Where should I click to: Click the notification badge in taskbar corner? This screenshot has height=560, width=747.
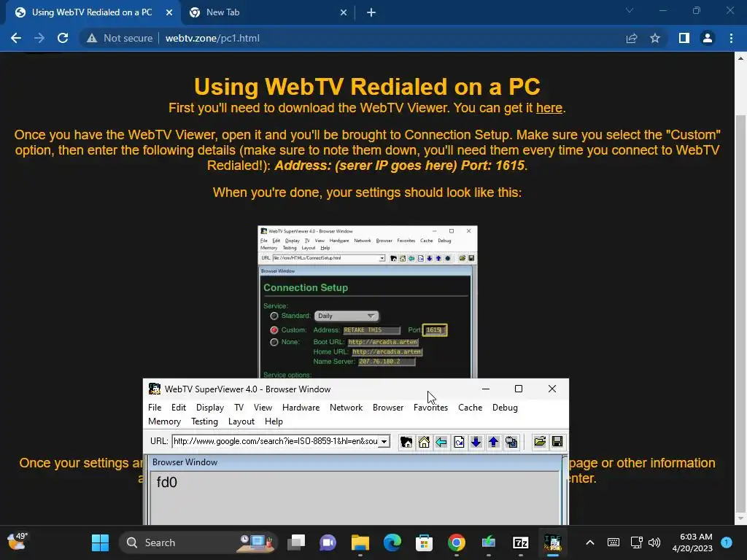click(x=727, y=542)
